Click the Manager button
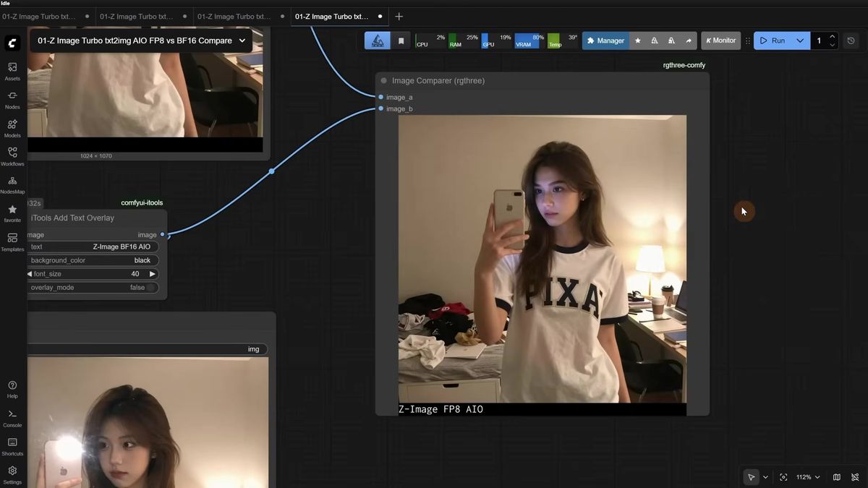868x488 pixels. click(x=605, y=40)
